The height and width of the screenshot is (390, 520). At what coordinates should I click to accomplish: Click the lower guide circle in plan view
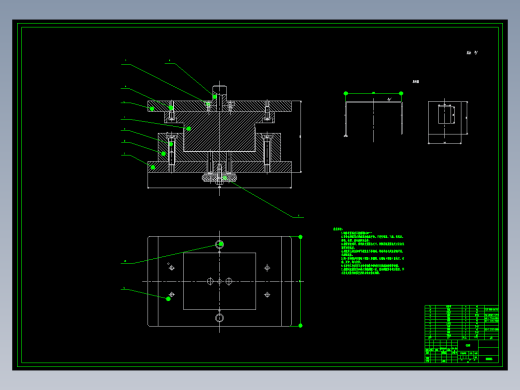219,318
